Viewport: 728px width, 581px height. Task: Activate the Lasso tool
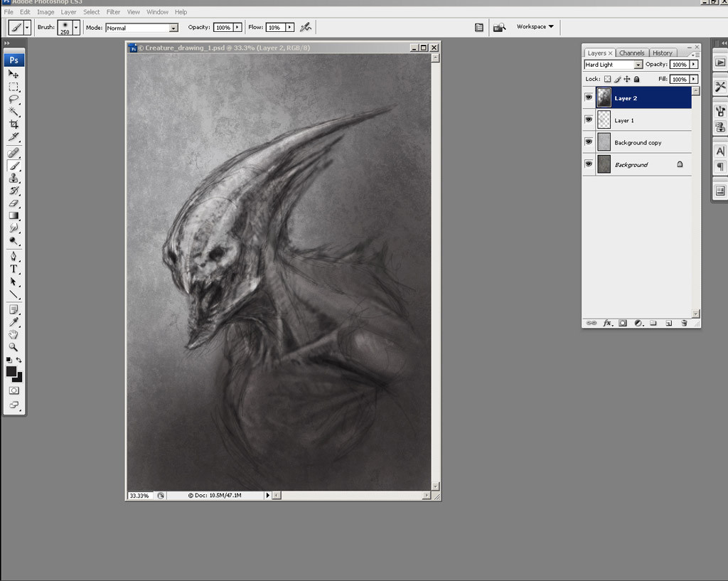14,99
